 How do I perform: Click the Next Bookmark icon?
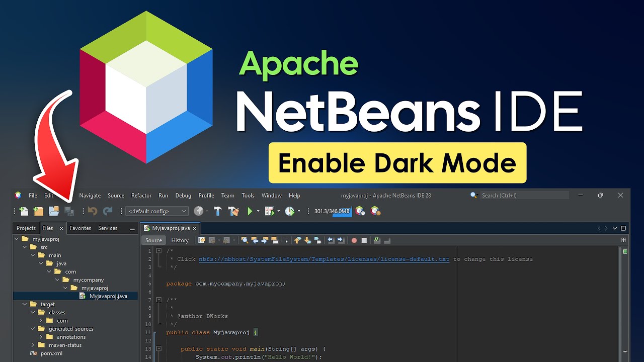307,240
